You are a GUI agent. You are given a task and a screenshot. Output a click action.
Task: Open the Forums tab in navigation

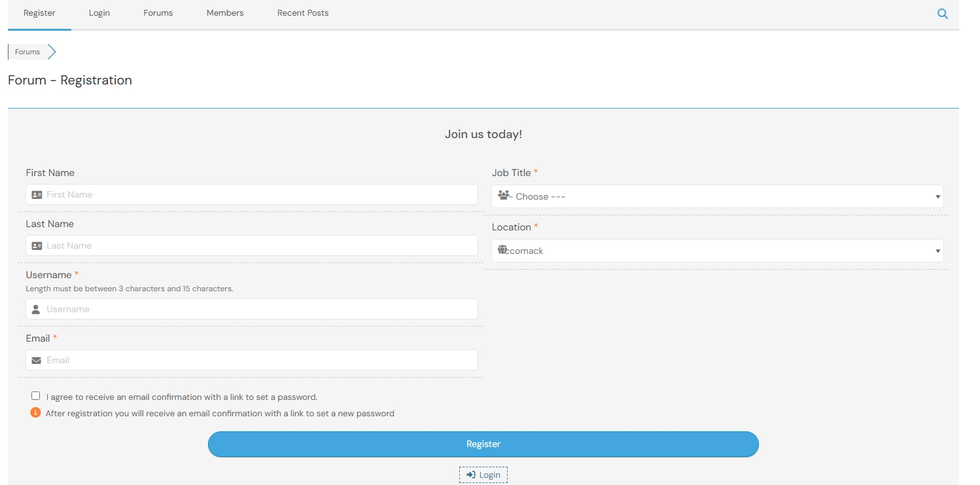point(158,13)
